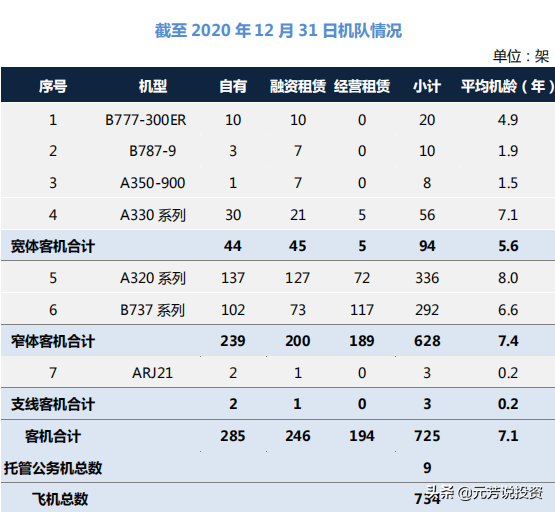Click wide-body total owned value 44
The width and height of the screenshot is (555, 512).
233,246
